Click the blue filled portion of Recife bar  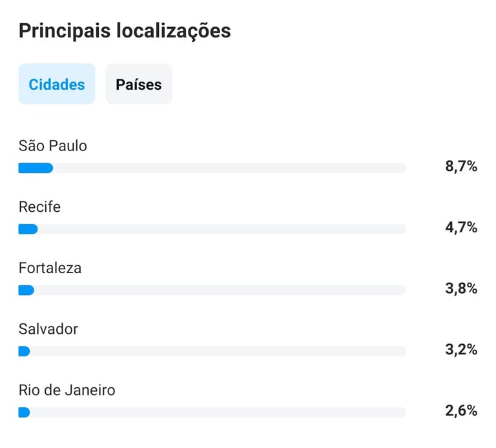(x=28, y=229)
